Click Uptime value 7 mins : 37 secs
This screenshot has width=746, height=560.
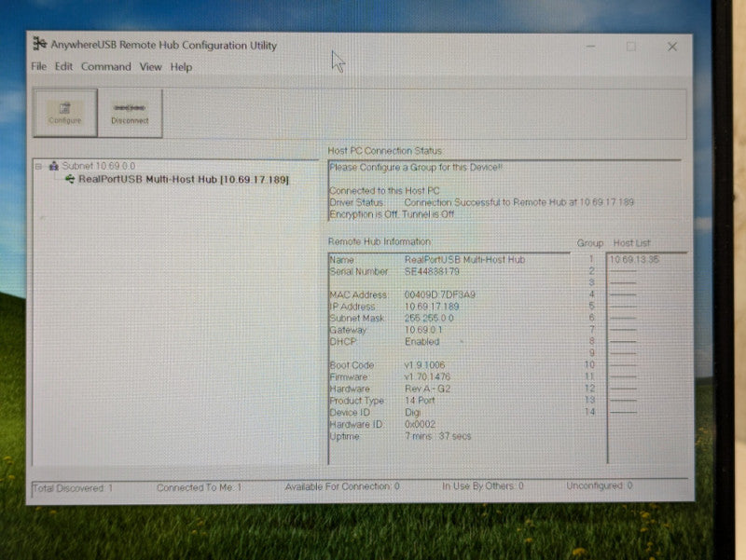[437, 436]
